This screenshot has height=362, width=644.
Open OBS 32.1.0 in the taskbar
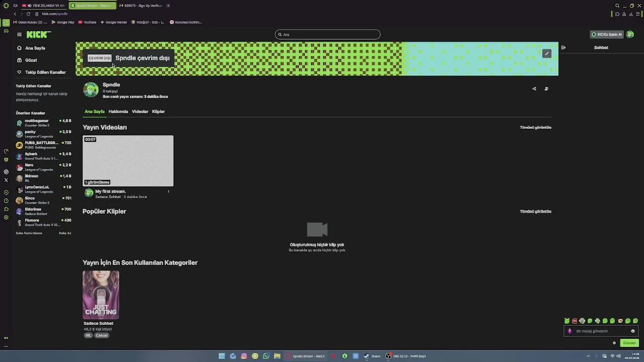406,356
